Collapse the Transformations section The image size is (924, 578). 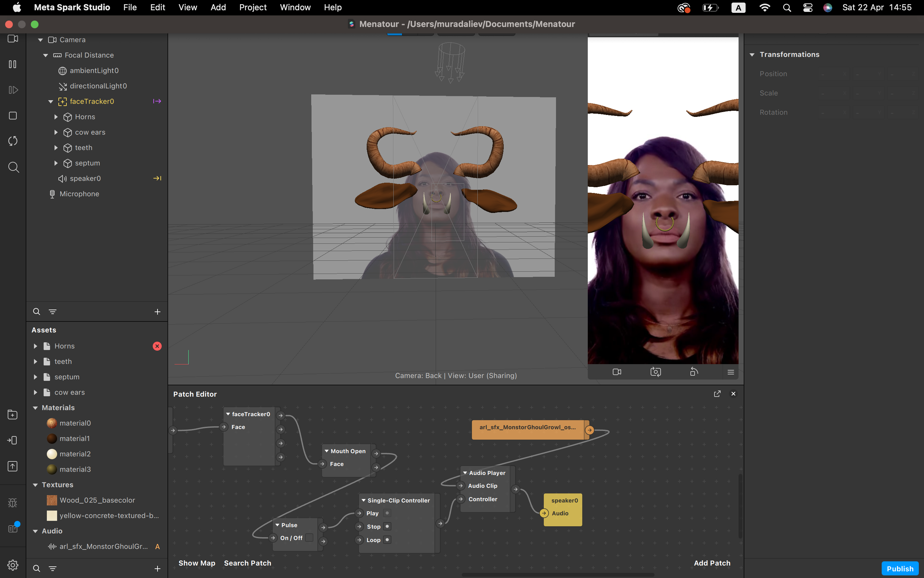click(752, 55)
